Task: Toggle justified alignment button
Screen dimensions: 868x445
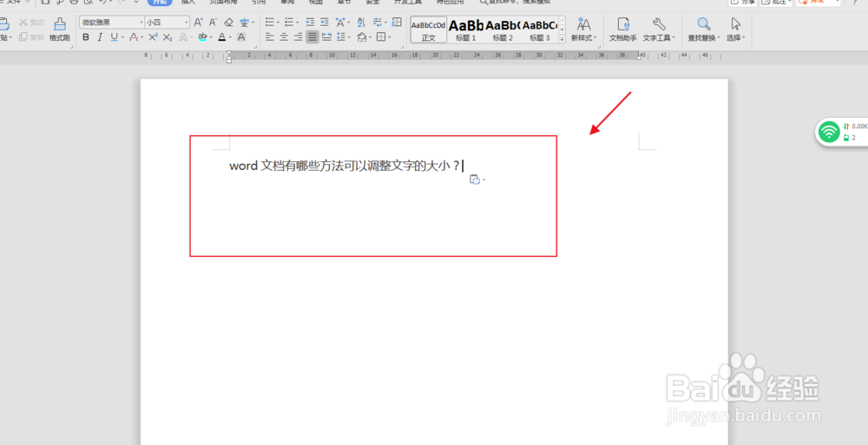Action: pos(312,37)
